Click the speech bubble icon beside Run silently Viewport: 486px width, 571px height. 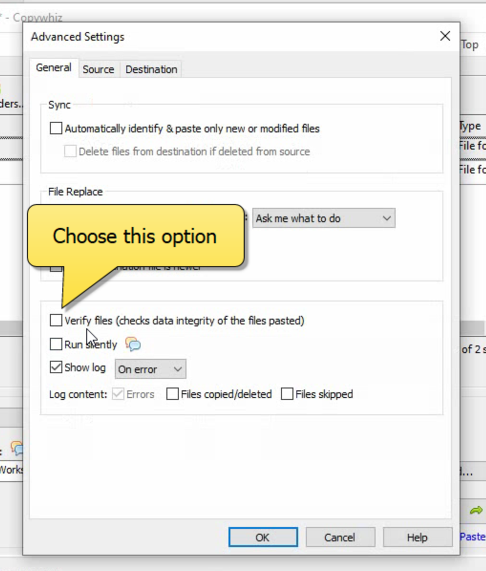point(133,344)
